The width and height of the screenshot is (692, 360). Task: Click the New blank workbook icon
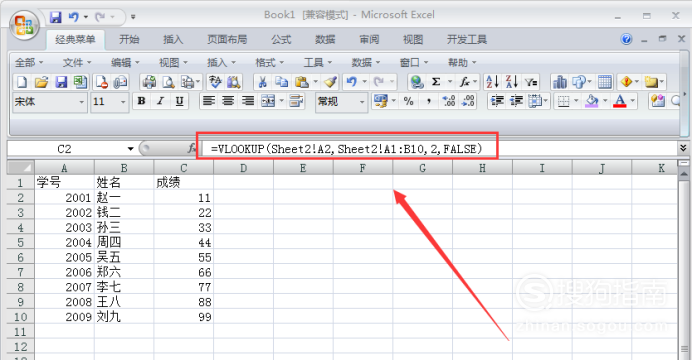[22, 82]
